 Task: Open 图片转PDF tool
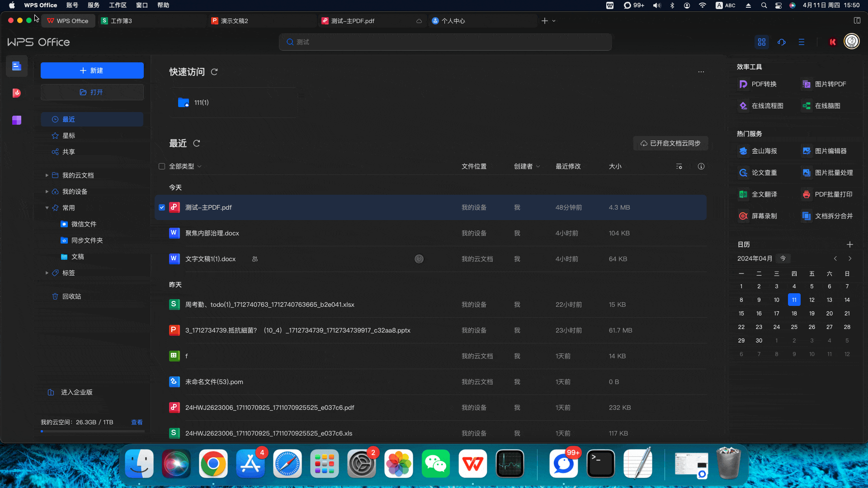(x=824, y=84)
